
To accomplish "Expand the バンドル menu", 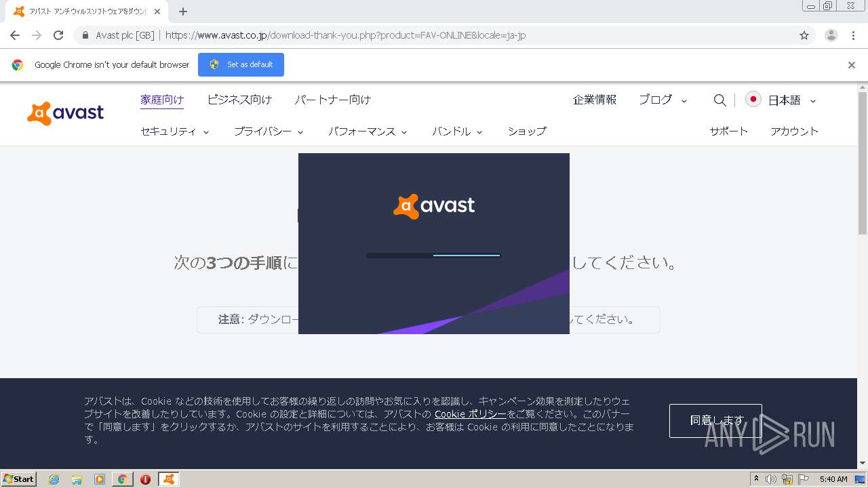I will pos(457,131).
